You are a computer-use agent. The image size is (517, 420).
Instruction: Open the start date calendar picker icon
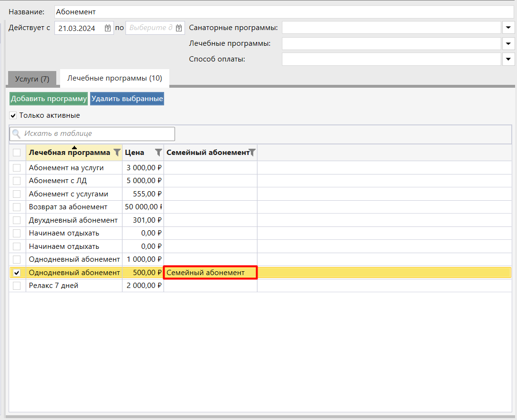pyautogui.click(x=108, y=28)
